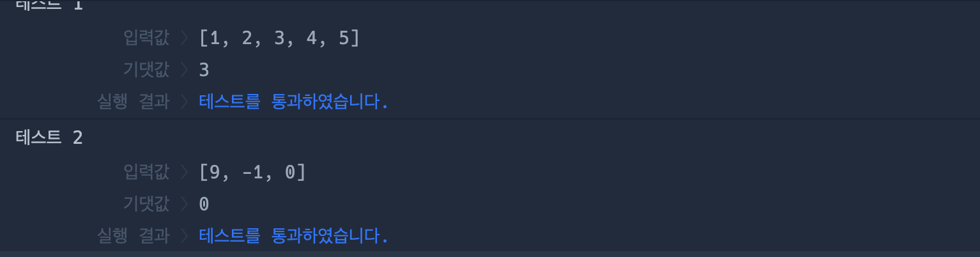This screenshot has height=257, width=980.
Task: Click the chevron after Test 1's 입력값
Action: pos(184,38)
